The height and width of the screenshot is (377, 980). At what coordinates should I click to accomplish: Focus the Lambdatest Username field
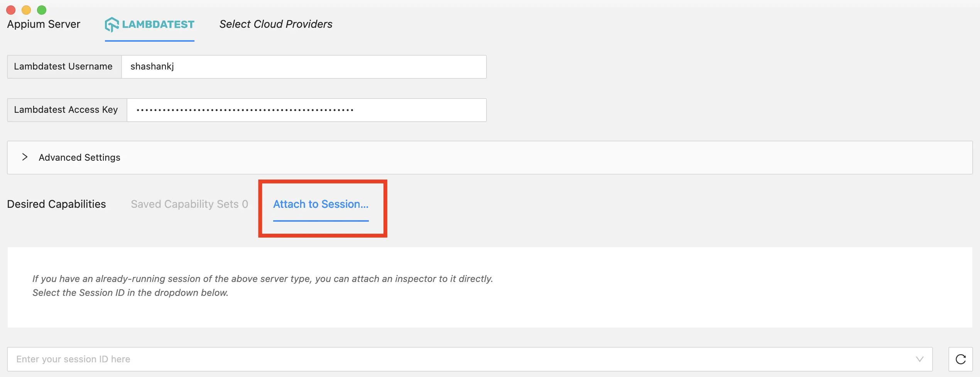pos(303,67)
